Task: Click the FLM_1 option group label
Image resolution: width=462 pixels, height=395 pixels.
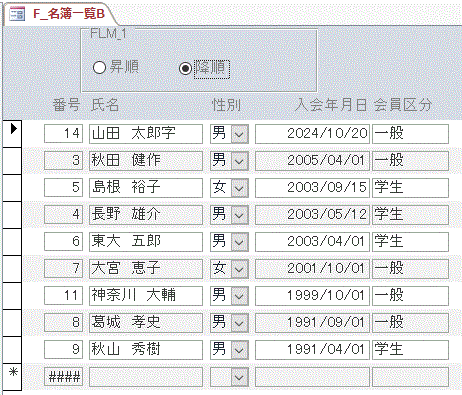Action: coord(108,34)
